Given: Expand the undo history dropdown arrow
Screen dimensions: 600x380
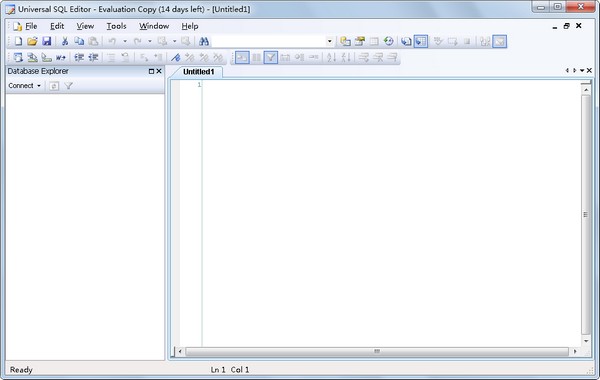Looking at the screenshot, I should [x=125, y=41].
